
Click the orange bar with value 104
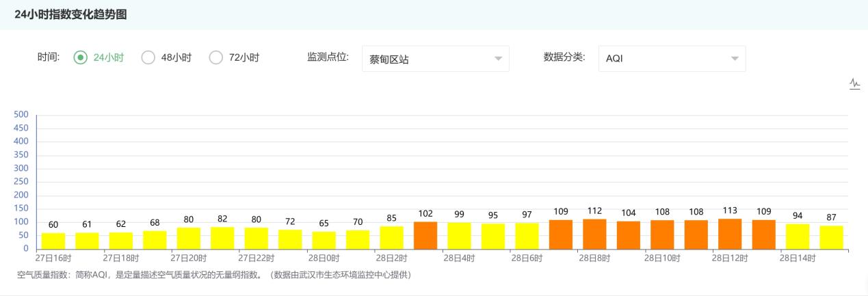tap(629, 236)
